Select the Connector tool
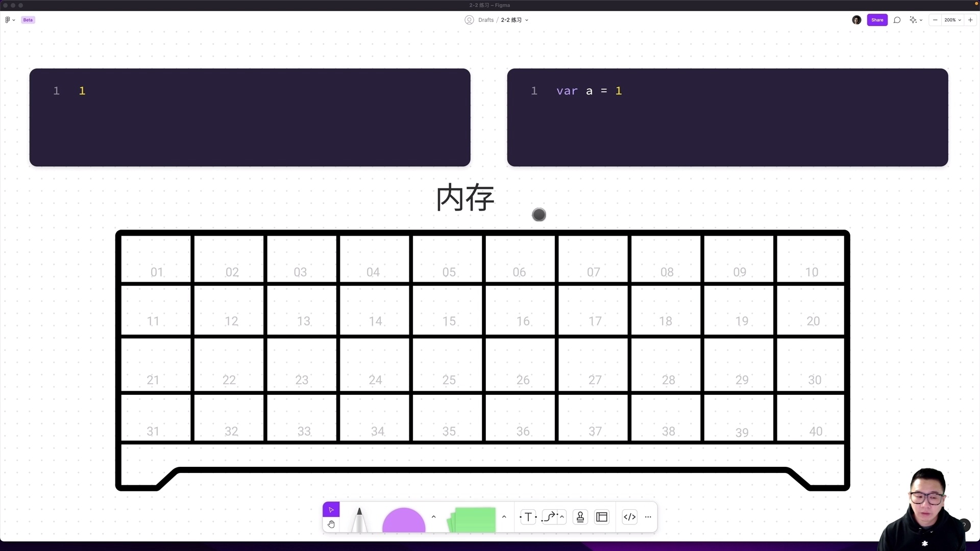Viewport: 980px width, 551px height. (x=549, y=517)
